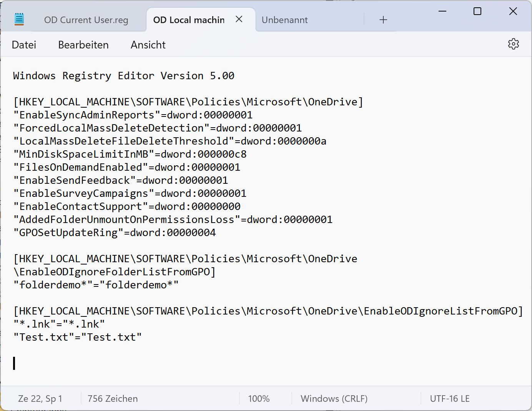Click the Windows (CRLF) line ending indicator
The width and height of the screenshot is (532, 411).
pyautogui.click(x=334, y=399)
